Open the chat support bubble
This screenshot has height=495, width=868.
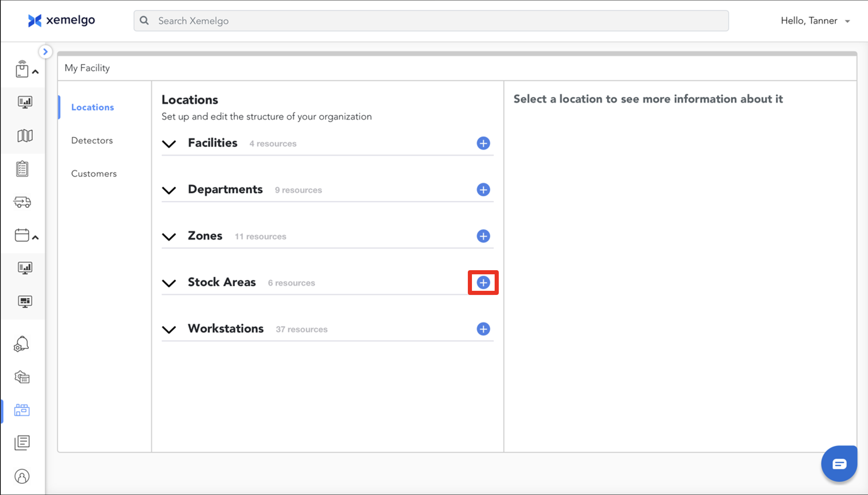(x=839, y=464)
